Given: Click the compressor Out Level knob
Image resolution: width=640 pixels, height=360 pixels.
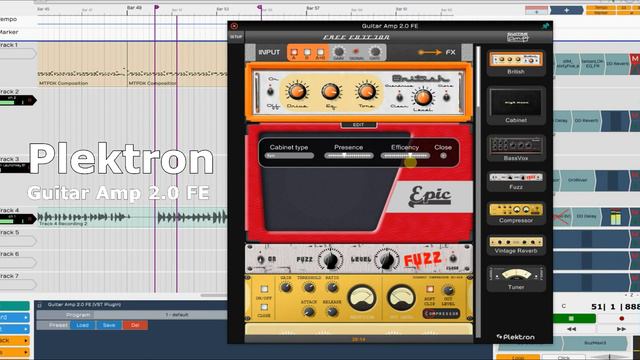Looking at the screenshot, I should (x=448, y=291).
